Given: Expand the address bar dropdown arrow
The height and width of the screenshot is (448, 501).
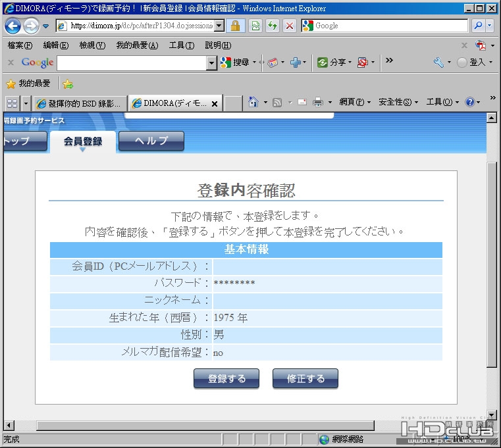Looking at the screenshot, I should tap(219, 26).
